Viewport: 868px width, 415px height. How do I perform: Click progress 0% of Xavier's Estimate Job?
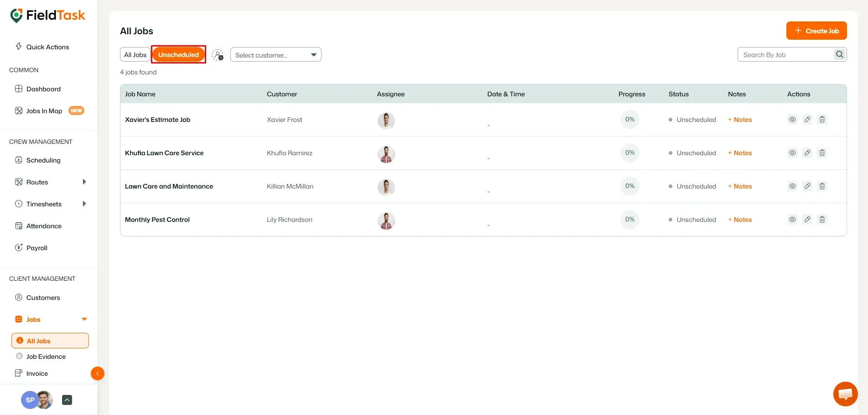[x=630, y=120]
